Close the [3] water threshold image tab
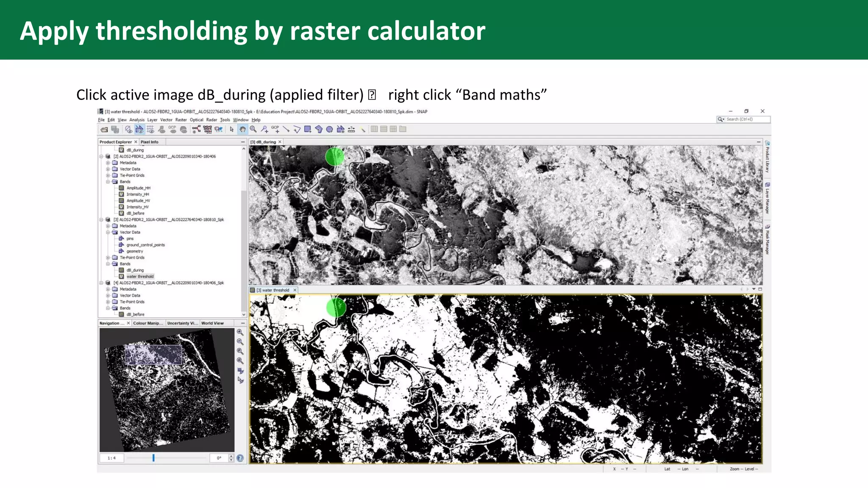Image resolution: width=868 pixels, height=488 pixels. (x=295, y=290)
